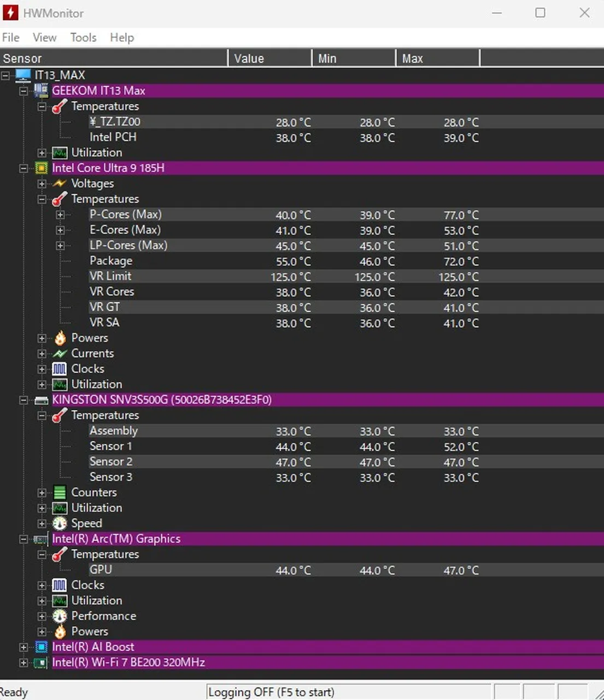Expand the LP-Cores (Max) temperature row

click(x=61, y=246)
